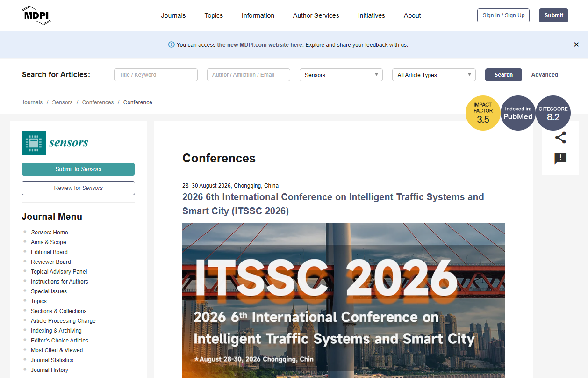This screenshot has height=378, width=588.
Task: Click the Sign In / Sign Up button
Action: (x=503, y=15)
